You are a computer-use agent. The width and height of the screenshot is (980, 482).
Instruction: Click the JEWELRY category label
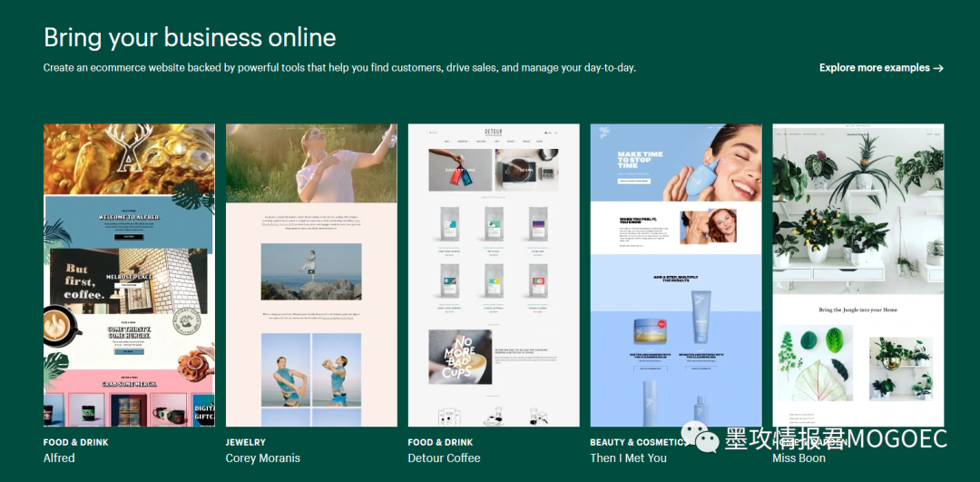(x=246, y=442)
